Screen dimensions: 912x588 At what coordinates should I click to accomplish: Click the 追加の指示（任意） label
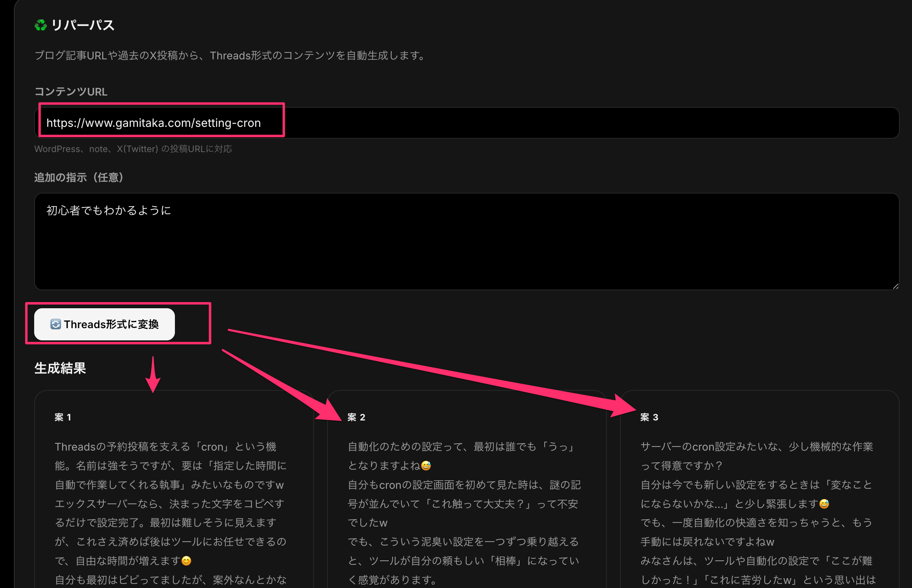(79, 177)
